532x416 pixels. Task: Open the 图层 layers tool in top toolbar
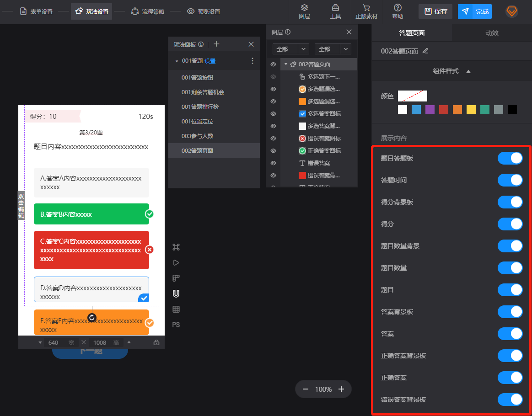304,11
